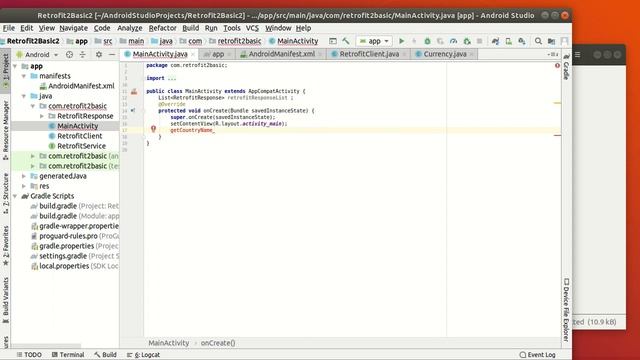Toggle the Structure tool window

tap(5, 193)
